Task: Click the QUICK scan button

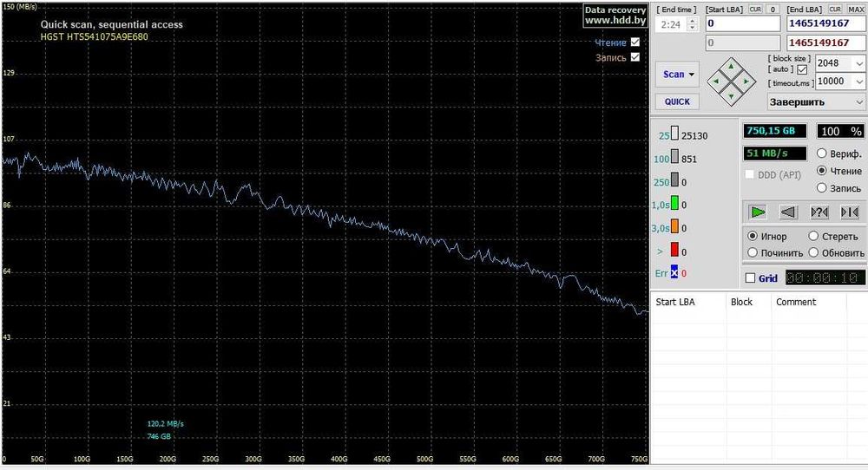Action: coord(678,101)
